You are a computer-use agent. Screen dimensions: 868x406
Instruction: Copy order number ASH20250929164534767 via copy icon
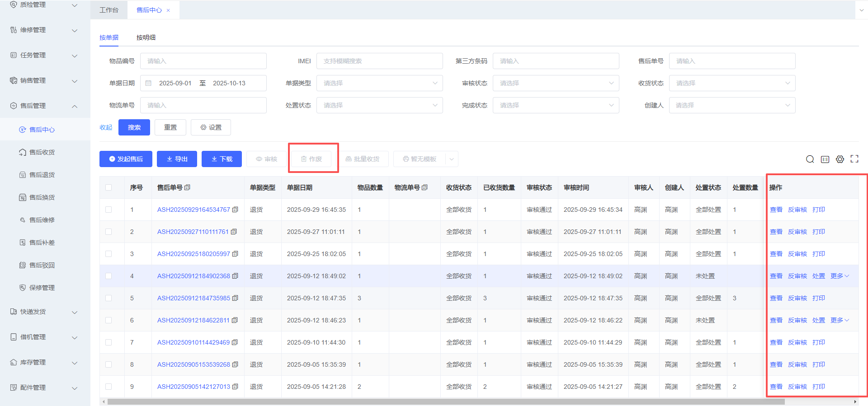235,210
